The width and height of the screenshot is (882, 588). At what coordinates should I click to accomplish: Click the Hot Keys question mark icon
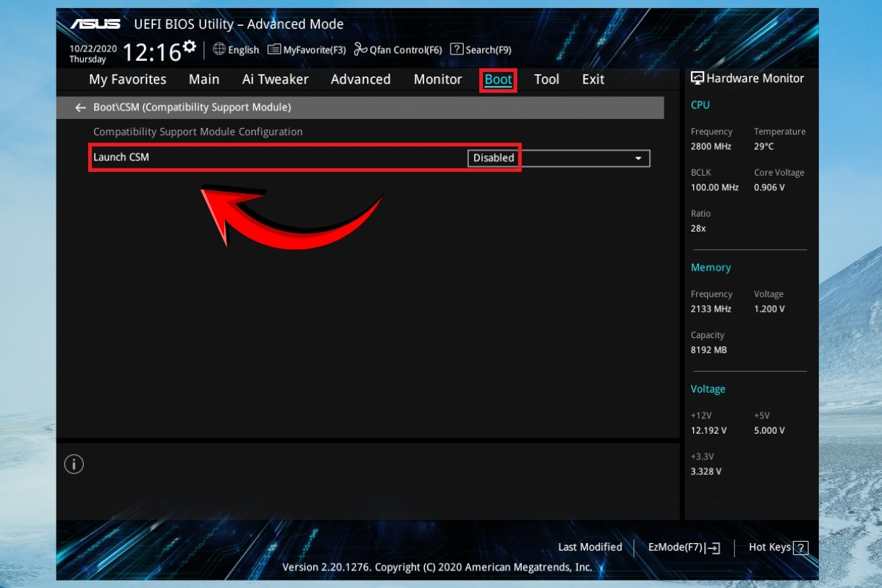click(800, 548)
